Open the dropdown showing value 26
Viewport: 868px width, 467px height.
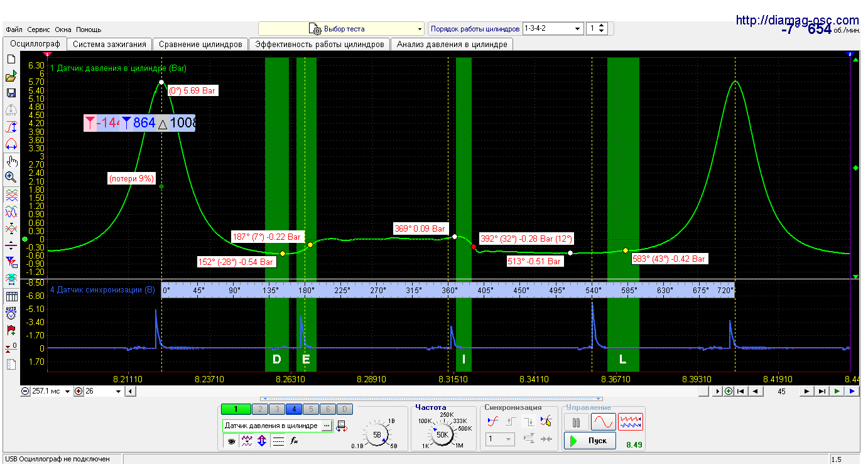pos(118,391)
